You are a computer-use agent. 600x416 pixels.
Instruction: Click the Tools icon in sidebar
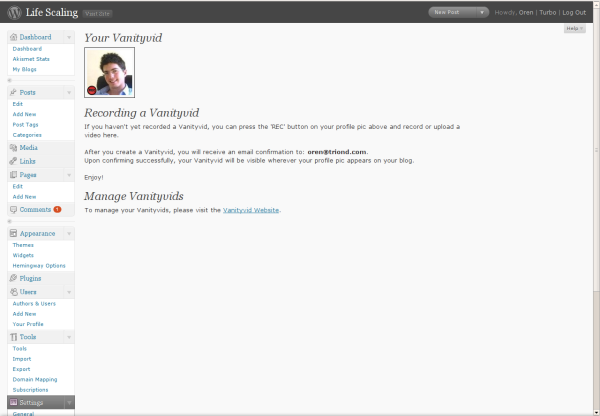[x=13, y=337]
